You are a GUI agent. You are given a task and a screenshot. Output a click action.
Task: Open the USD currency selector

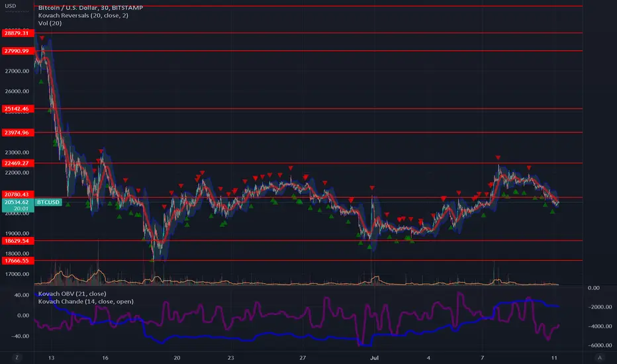[x=10, y=6]
